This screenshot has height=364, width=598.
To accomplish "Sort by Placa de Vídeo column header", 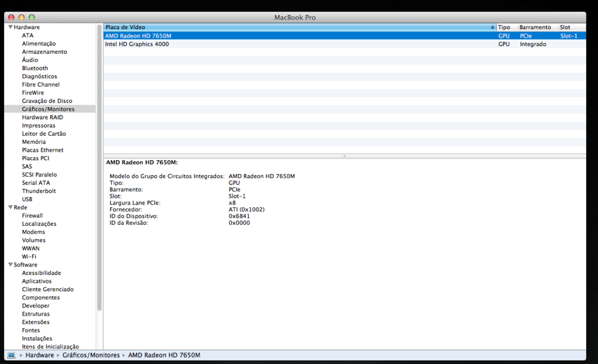I will 299,27.
